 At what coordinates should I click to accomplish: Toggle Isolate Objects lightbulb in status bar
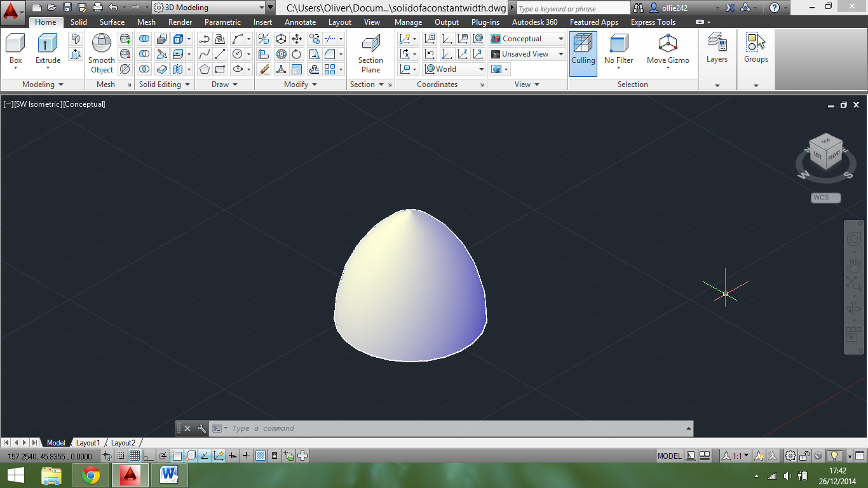[x=835, y=456]
